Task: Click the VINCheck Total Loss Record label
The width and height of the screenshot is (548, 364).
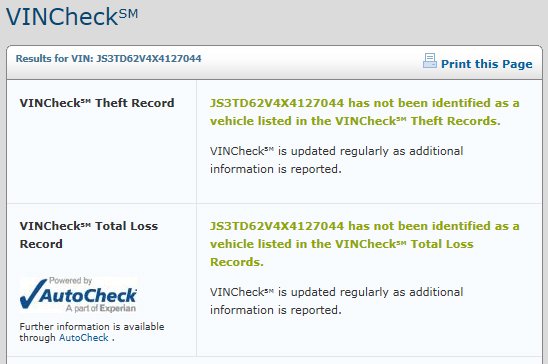Action: pos(89,235)
